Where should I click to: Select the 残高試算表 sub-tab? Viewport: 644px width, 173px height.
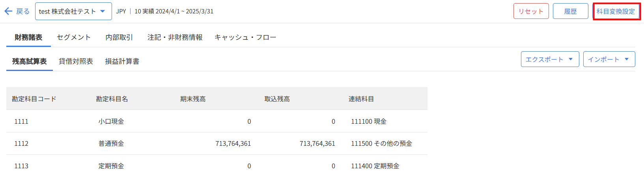(x=30, y=61)
